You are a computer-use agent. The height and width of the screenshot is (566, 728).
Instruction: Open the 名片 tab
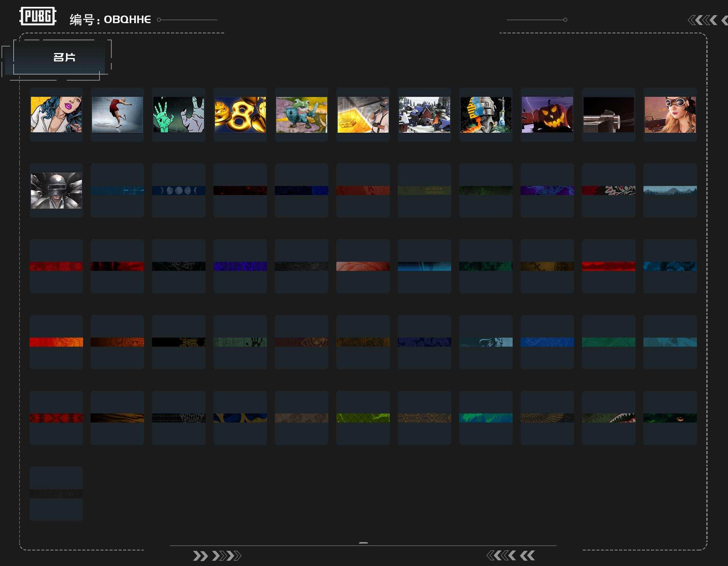pos(59,57)
